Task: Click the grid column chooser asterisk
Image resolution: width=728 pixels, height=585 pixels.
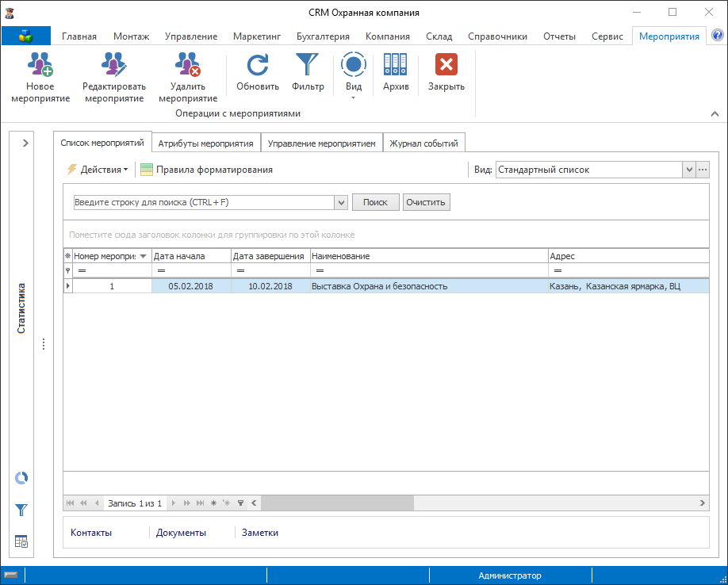Action: [x=67, y=256]
